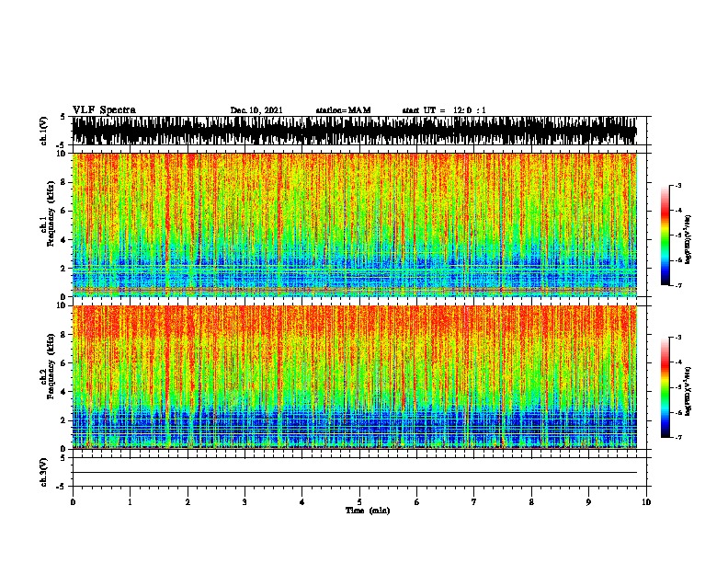
Task: Click the time axis tick label "5"
Action: click(x=359, y=502)
